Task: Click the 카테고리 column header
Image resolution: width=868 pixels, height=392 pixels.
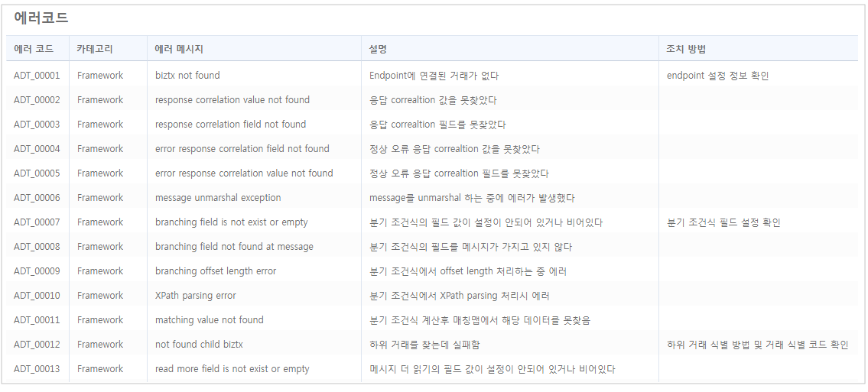Action: point(95,49)
